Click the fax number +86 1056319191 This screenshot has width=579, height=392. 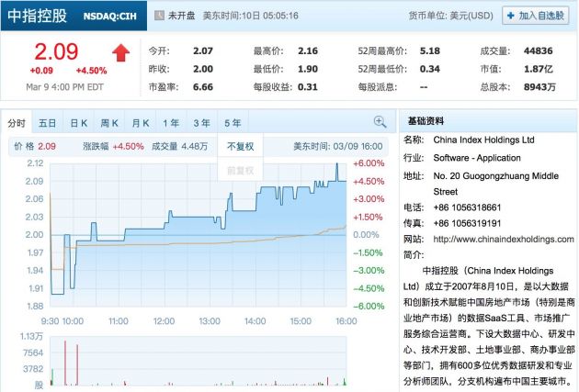click(x=467, y=223)
